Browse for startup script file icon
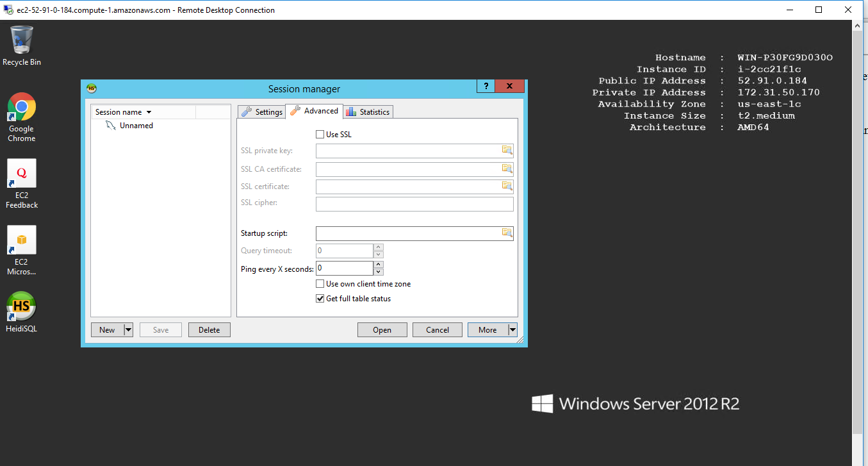This screenshot has width=868, height=466. [x=507, y=233]
